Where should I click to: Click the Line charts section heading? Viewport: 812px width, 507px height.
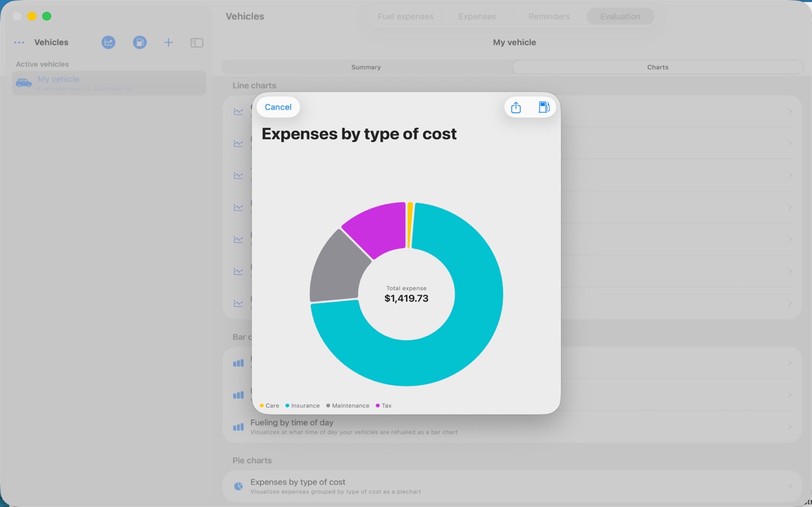[x=254, y=86]
